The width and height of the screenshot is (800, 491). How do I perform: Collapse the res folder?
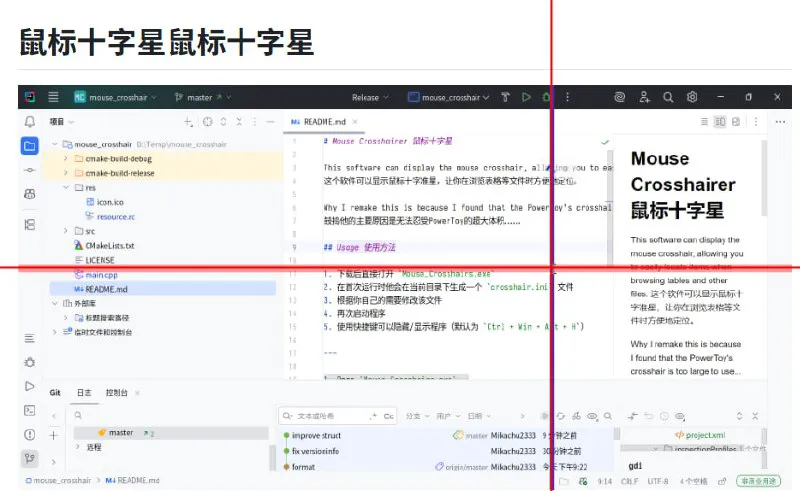65,187
